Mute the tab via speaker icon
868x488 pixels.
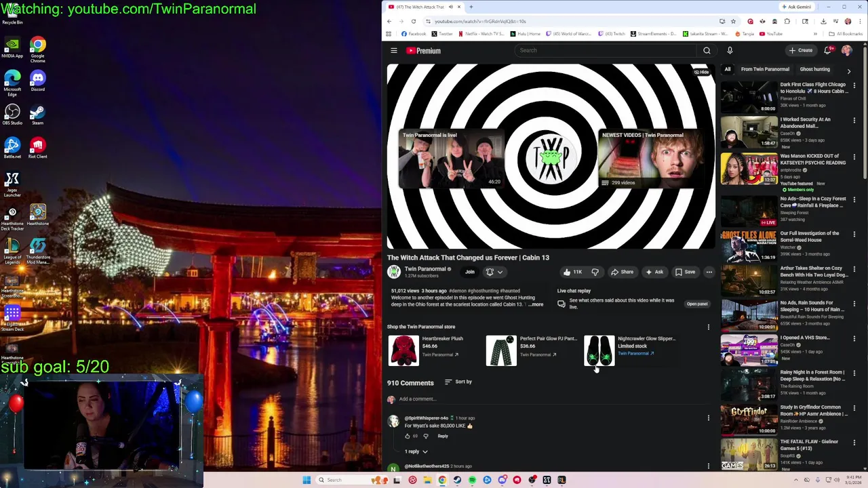coord(451,7)
